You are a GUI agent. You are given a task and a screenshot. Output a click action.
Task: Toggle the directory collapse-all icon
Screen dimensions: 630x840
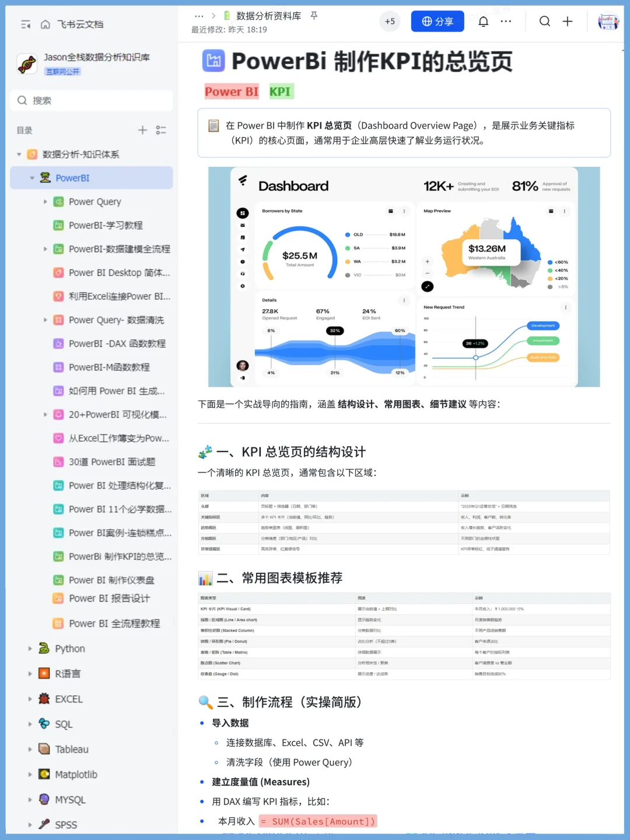(x=161, y=130)
